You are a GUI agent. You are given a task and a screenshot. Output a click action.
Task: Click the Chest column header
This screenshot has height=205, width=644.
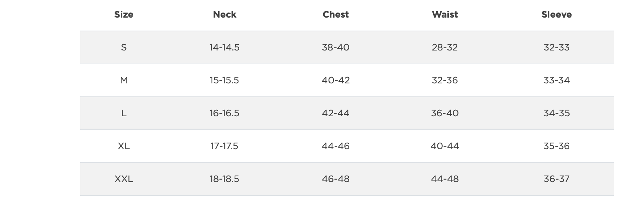[336, 15]
